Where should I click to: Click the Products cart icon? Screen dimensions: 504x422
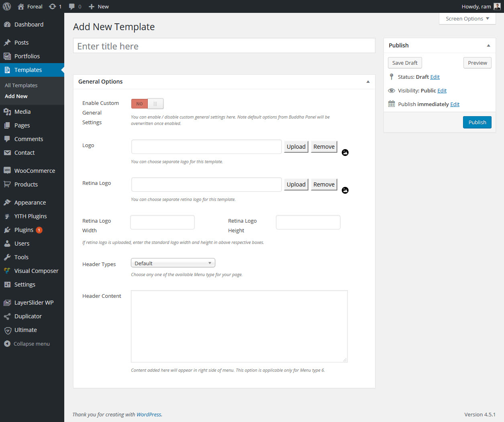pos(7,184)
